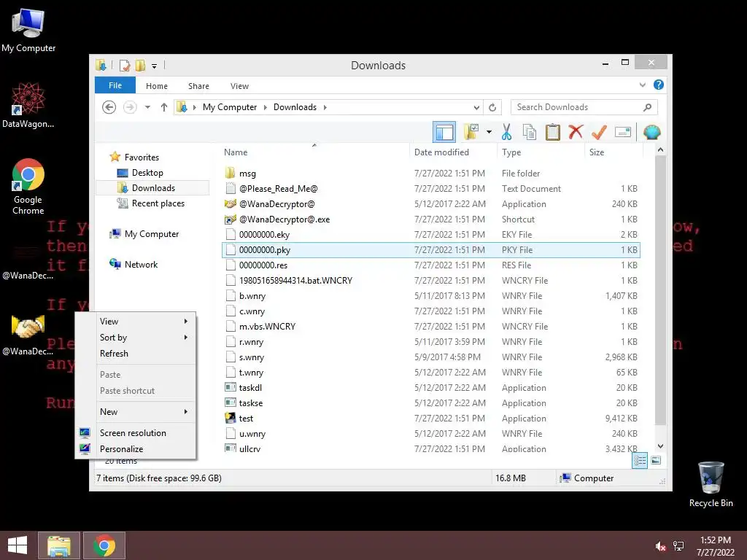Image resolution: width=747 pixels, height=560 pixels.
Task: Select the @WanaDecryptor@ Application file
Action: [431, 204]
